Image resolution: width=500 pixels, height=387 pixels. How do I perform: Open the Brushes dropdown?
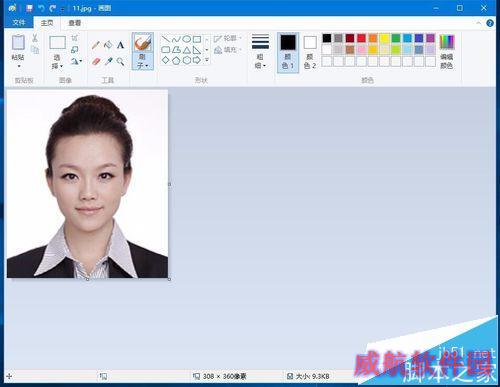point(143,51)
